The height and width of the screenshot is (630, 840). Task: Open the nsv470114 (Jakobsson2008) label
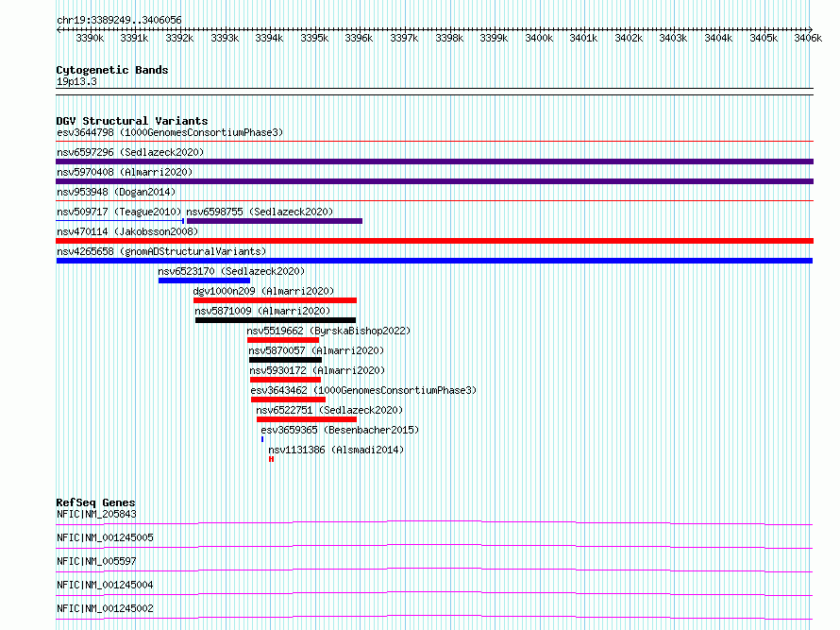click(127, 231)
